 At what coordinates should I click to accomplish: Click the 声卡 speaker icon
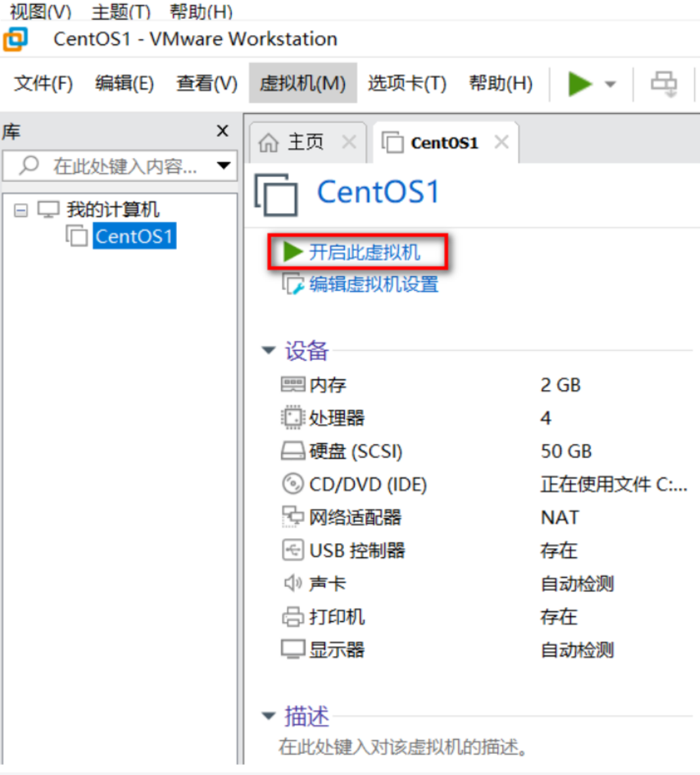point(293,583)
